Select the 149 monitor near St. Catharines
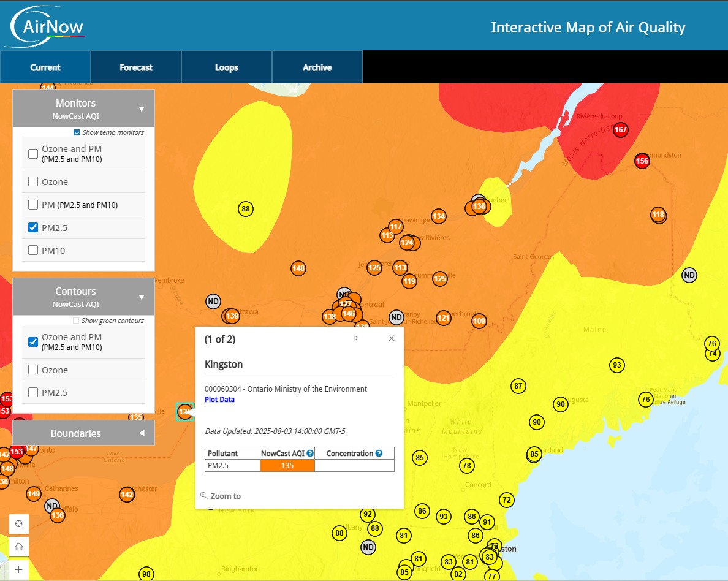The image size is (728, 581). coord(34,494)
